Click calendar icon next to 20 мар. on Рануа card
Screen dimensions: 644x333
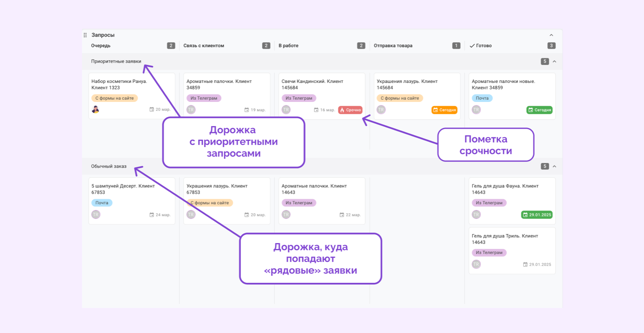click(152, 110)
